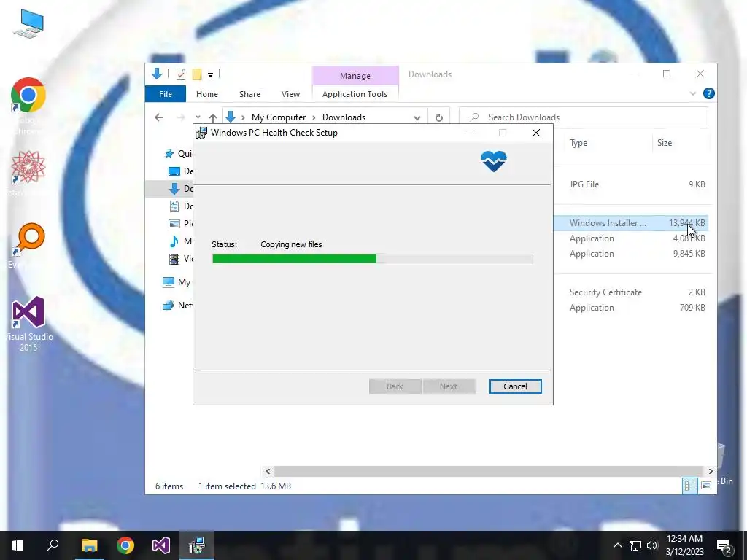Open the This PC desktop icon
The image size is (747, 560).
[28, 24]
